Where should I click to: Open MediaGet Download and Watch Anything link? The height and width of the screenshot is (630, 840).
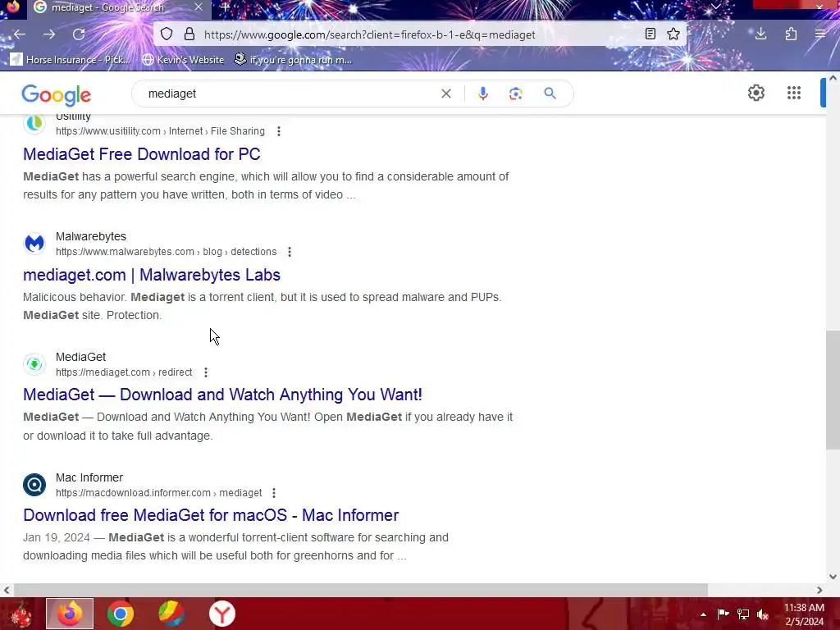222,395
